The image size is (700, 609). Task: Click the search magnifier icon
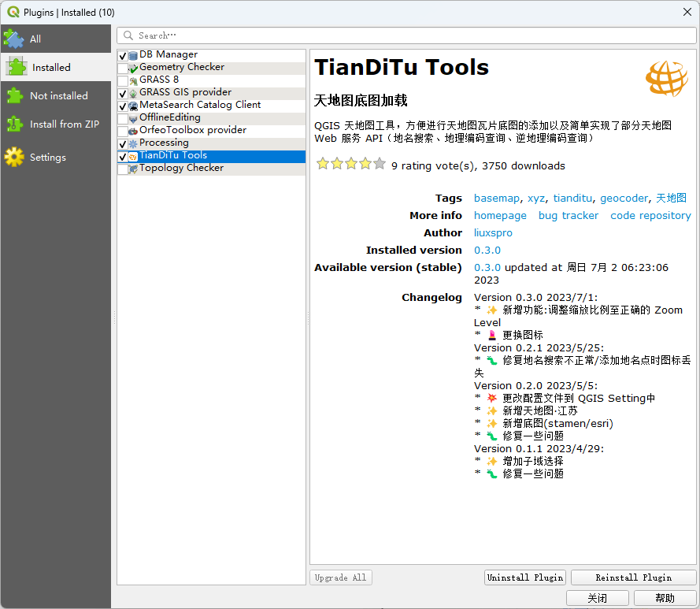pos(128,35)
